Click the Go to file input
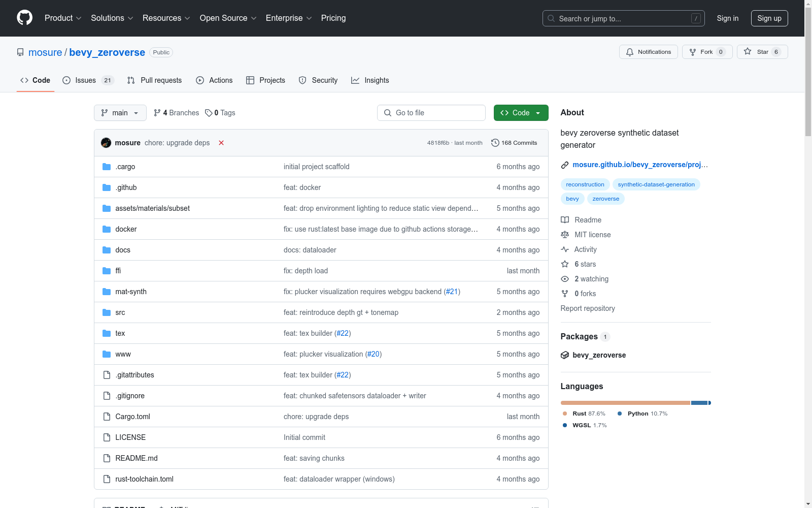 [x=431, y=113]
